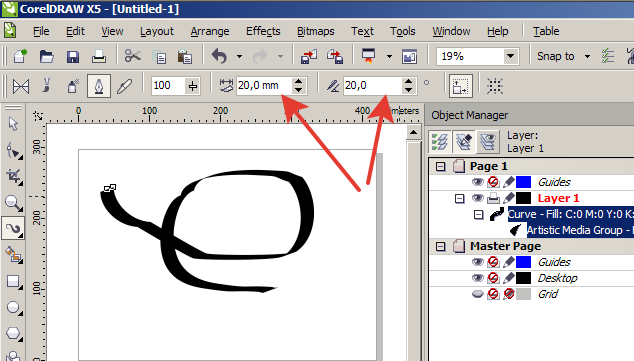Open the Arrange menu
Image resolution: width=634 pixels, height=361 pixels.
(210, 31)
